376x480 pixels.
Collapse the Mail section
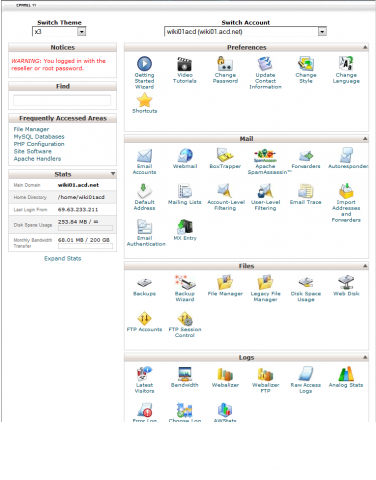pyautogui.click(x=365, y=138)
